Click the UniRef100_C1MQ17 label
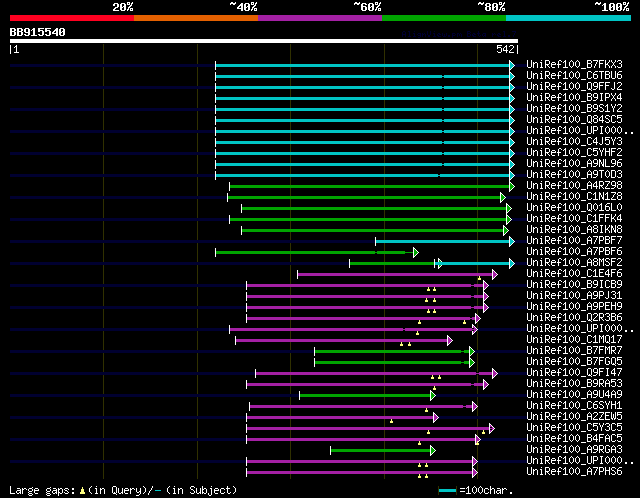Image resolution: width=640 pixels, height=498 pixels. (x=574, y=340)
